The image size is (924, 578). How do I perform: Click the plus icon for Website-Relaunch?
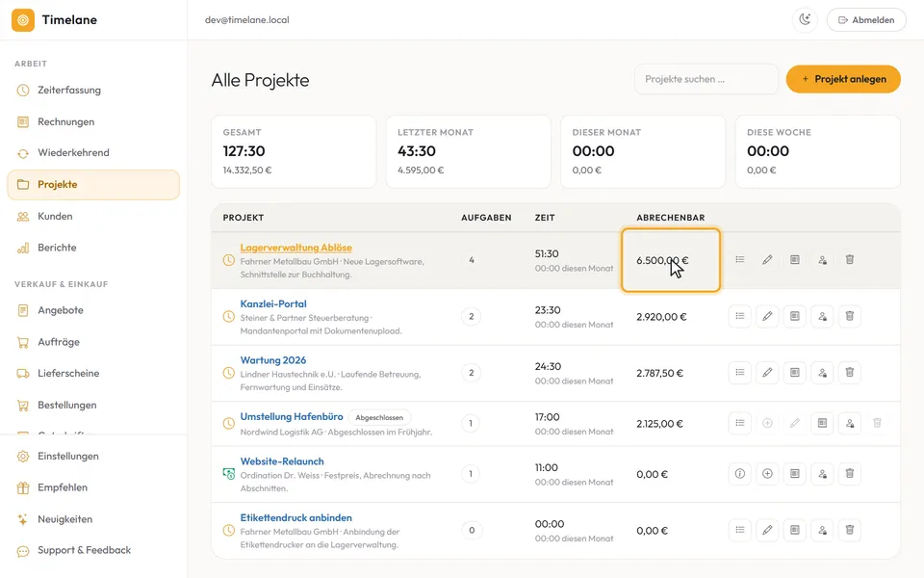click(767, 474)
